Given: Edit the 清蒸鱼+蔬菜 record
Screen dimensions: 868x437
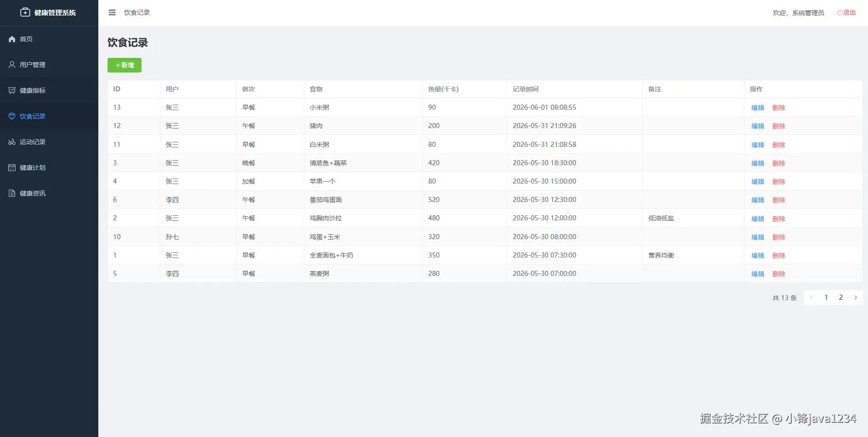Looking at the screenshot, I should pyautogui.click(x=758, y=163).
